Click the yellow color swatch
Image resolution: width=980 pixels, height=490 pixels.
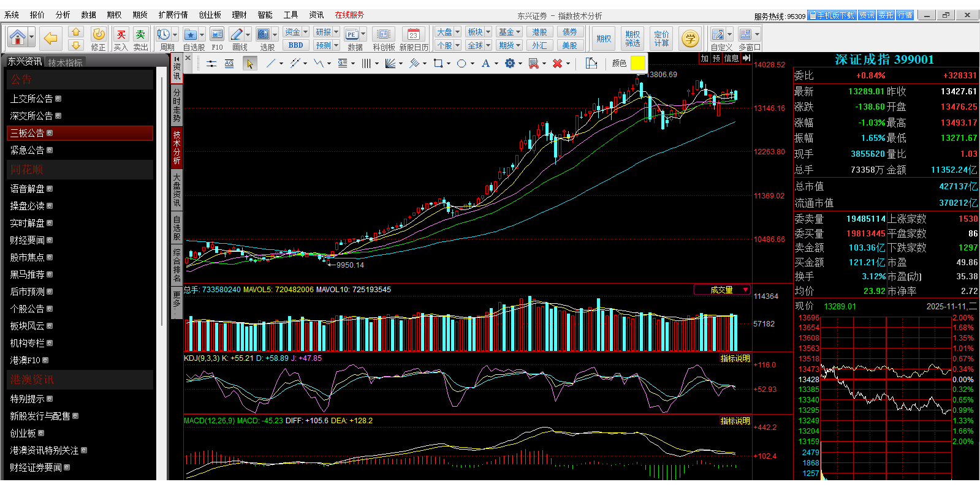click(637, 63)
